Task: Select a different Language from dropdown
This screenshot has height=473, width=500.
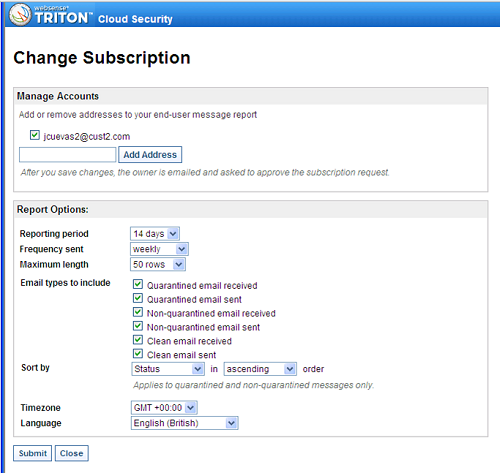Action: (185, 423)
